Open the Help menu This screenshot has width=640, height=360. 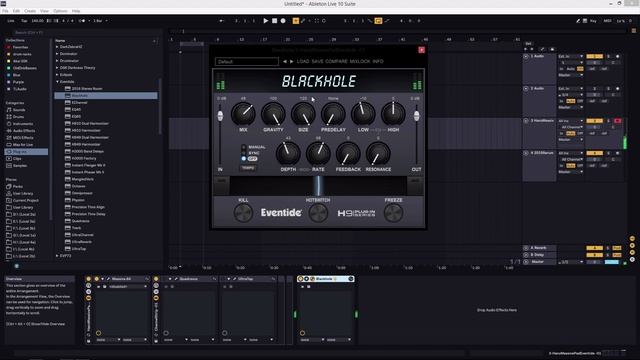click(76, 11)
